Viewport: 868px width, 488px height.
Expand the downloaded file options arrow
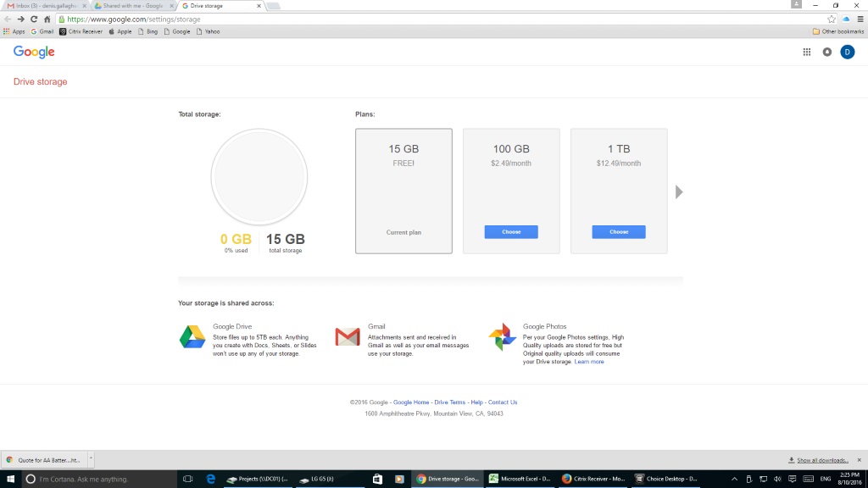(90, 459)
